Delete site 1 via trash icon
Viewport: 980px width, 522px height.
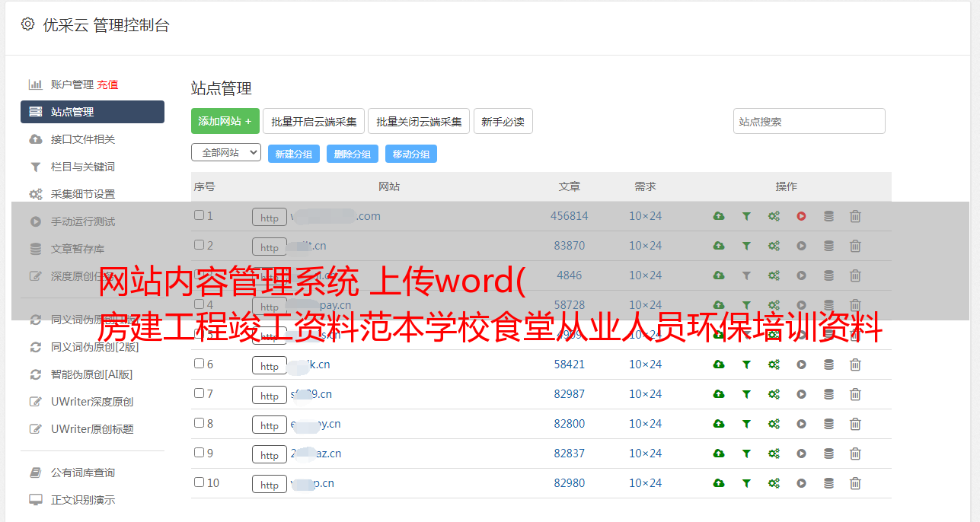click(x=855, y=216)
